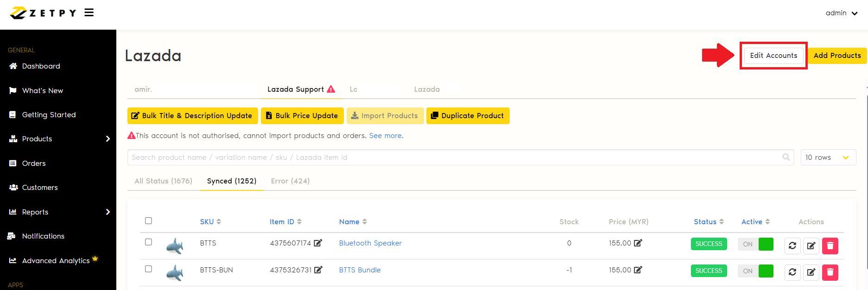Image resolution: width=868 pixels, height=290 pixels.
Task: Click the product search input field
Action: pos(454,158)
